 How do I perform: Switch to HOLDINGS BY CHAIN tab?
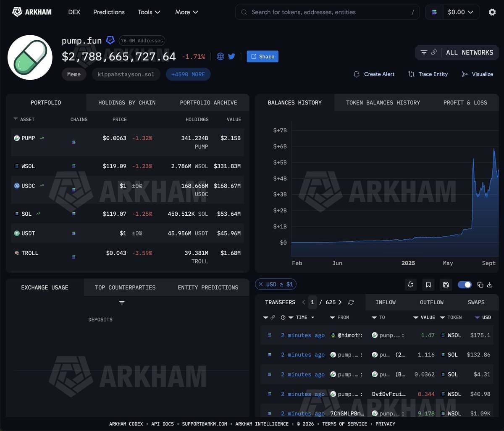[x=127, y=102]
